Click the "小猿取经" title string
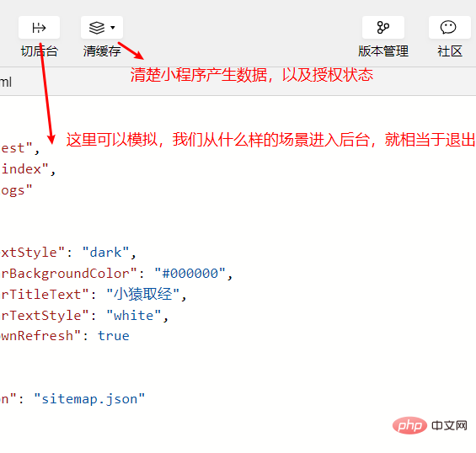Screen dimensions: 476x453 pyautogui.click(x=142, y=295)
